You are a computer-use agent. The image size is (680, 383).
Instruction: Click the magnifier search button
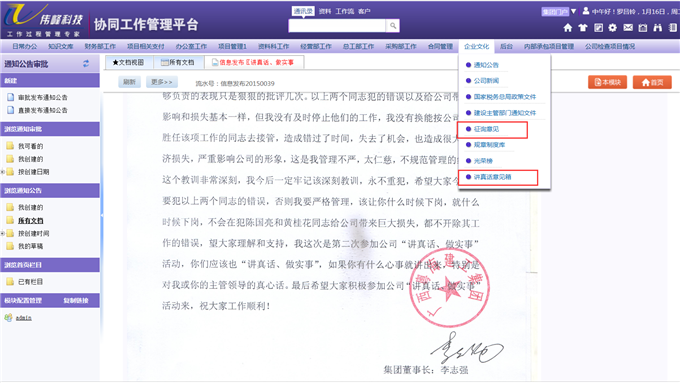click(x=392, y=26)
